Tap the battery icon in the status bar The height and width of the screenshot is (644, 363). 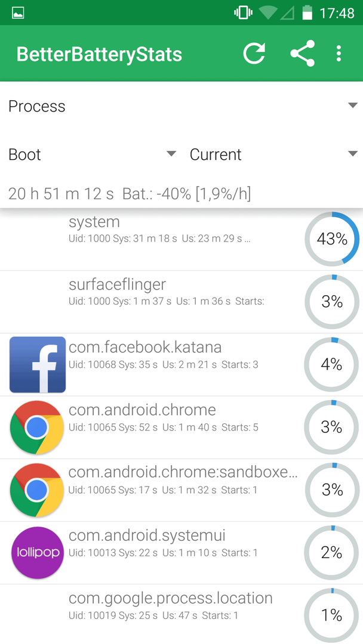[307, 13]
